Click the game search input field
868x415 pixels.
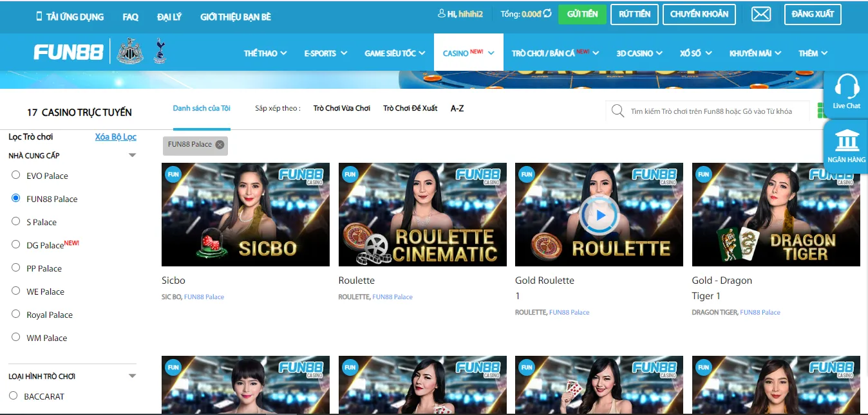(x=711, y=111)
